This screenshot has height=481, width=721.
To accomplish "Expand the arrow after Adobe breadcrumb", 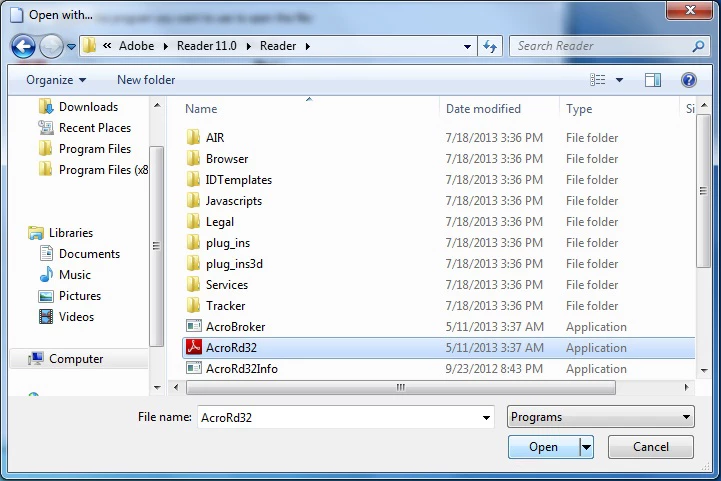I will coord(166,46).
